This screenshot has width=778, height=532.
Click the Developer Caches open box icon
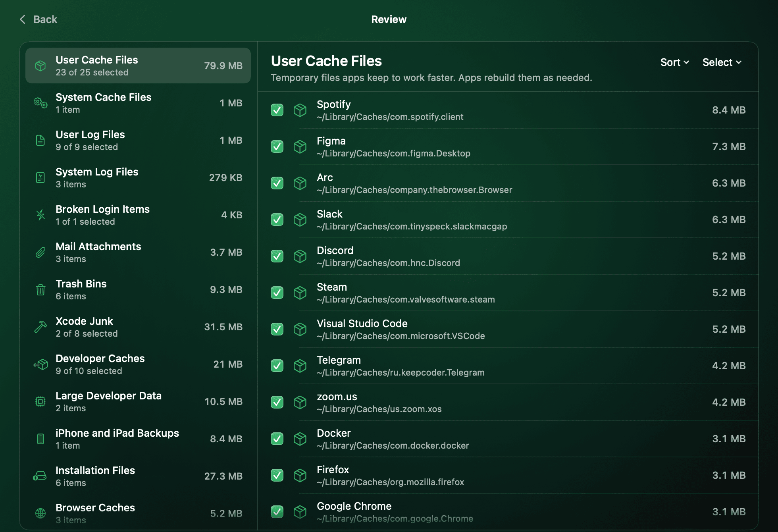(40, 364)
